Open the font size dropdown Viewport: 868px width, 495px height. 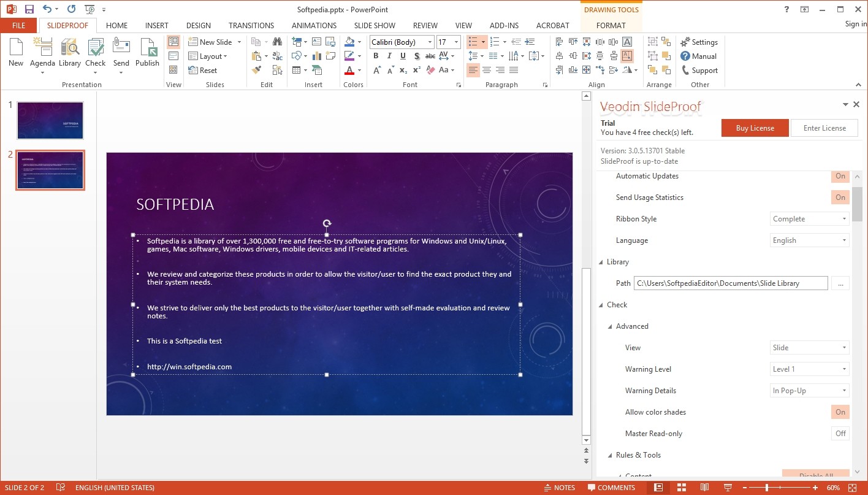[457, 42]
